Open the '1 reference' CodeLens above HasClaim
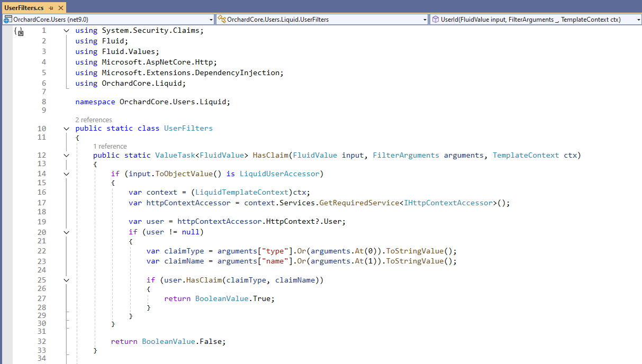This screenshot has width=642, height=364. (x=110, y=146)
